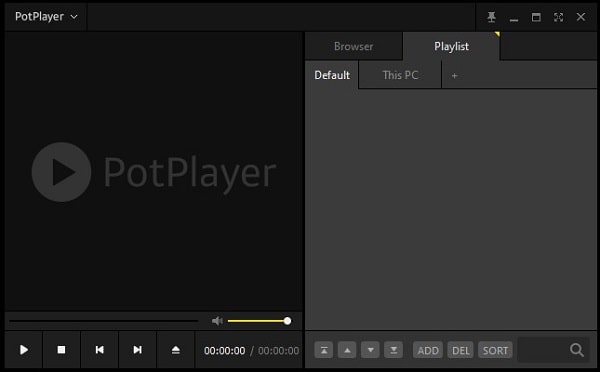Screen dimensions: 600x372
Task: Minimize the PotPlayer window
Action: pyautogui.click(x=514, y=19)
